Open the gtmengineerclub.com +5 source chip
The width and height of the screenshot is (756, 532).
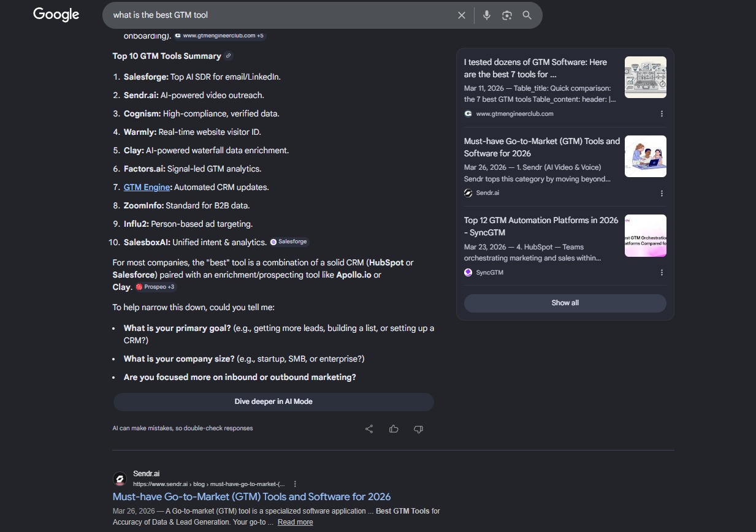tap(220, 36)
